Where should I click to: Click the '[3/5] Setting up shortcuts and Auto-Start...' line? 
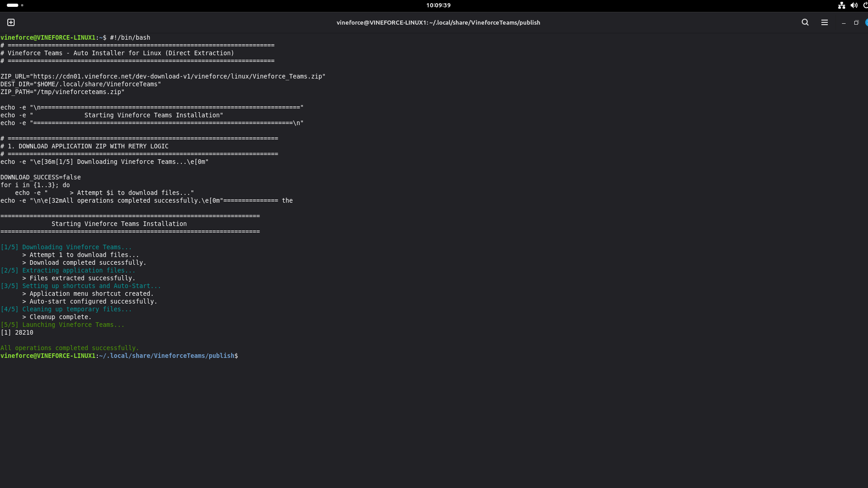pyautogui.click(x=81, y=286)
